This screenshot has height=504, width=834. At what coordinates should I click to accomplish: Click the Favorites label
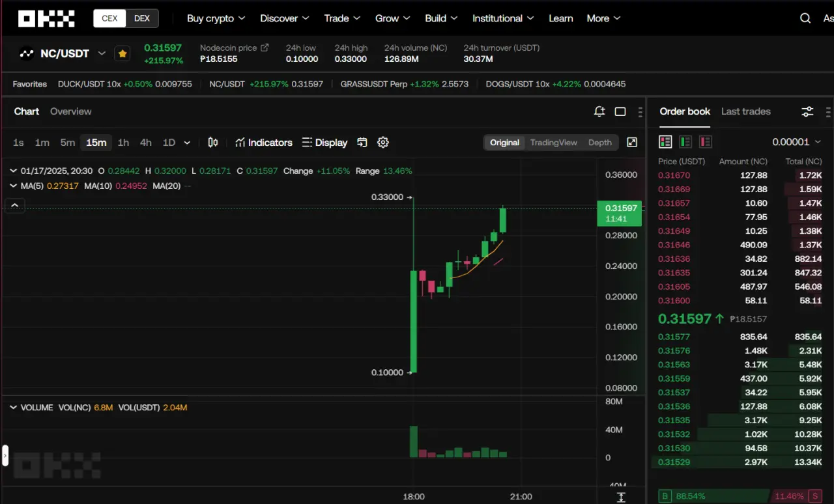pyautogui.click(x=30, y=84)
